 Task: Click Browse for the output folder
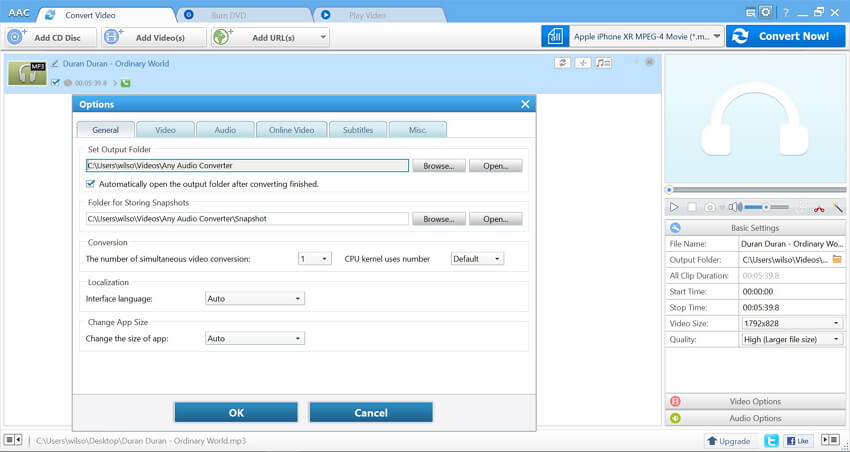point(438,166)
